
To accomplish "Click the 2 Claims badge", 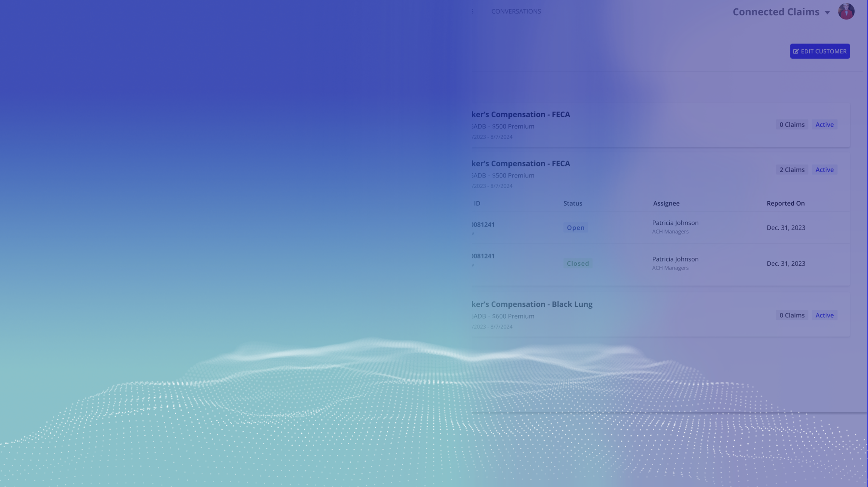I will pyautogui.click(x=792, y=170).
